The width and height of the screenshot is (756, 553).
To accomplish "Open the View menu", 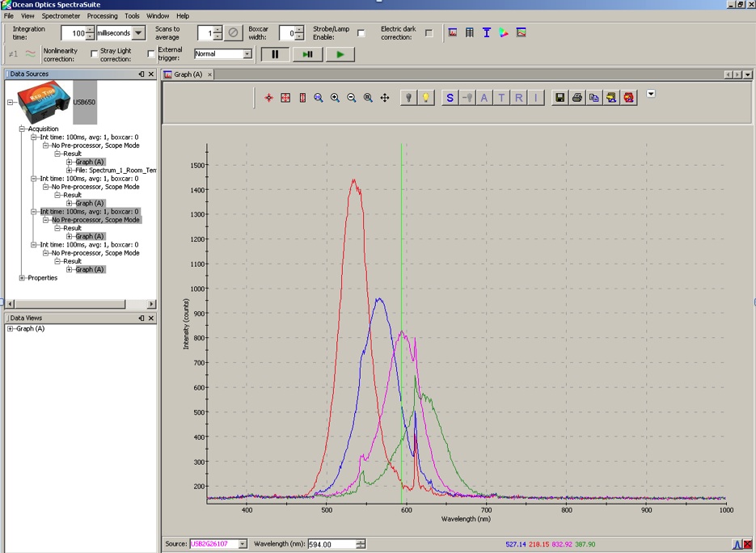I will click(x=27, y=16).
